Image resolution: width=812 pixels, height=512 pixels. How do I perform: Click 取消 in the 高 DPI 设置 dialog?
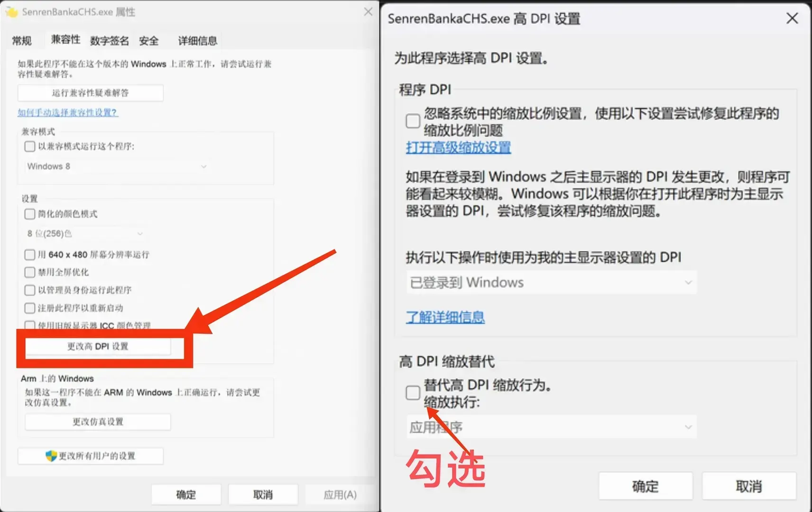click(x=749, y=486)
